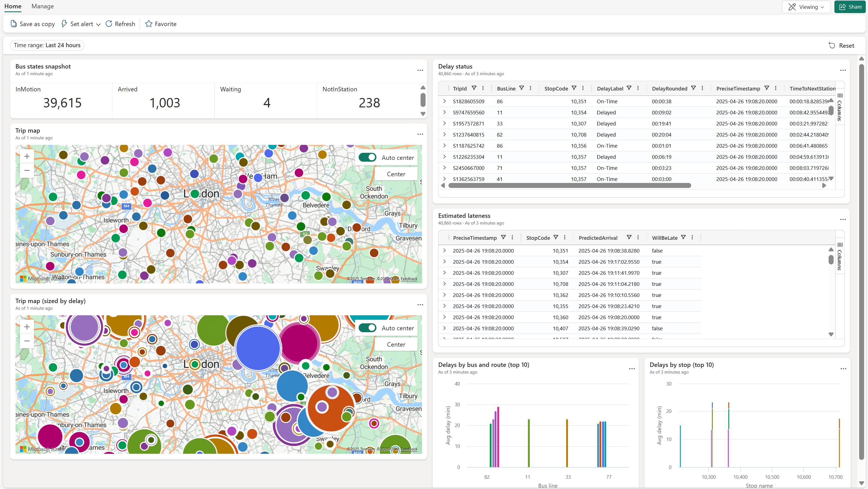
Task: Zoom in on the Trip map
Action: [27, 156]
